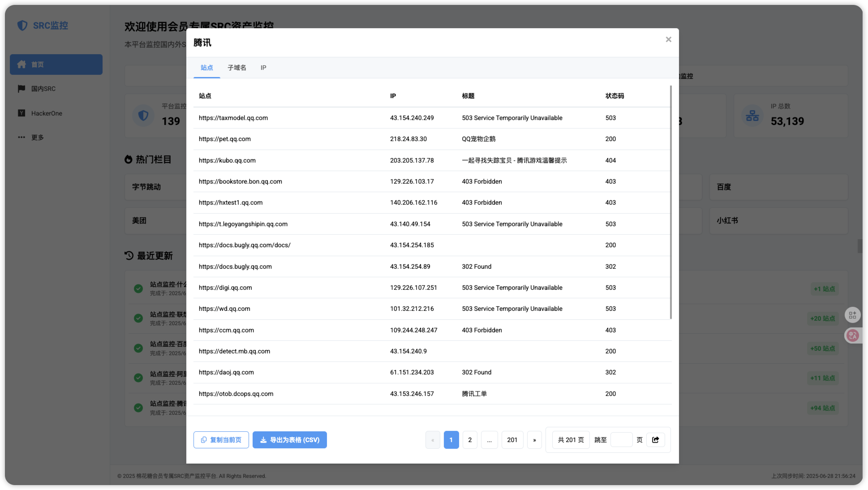Viewport: 868px width, 490px height.
Task: Select the 站点 tab
Action: point(206,68)
